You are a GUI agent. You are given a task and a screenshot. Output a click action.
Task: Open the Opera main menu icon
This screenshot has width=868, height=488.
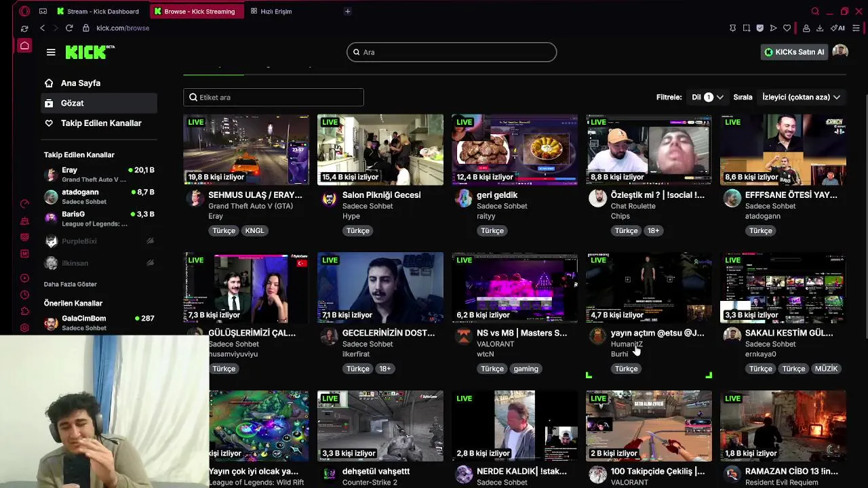(x=24, y=11)
